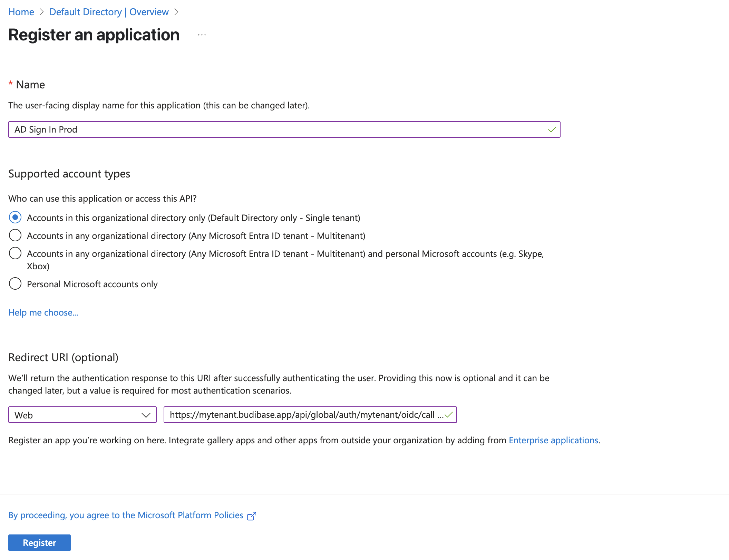
Task: Click the green checkmark in Redirect URI field
Action: click(x=448, y=415)
